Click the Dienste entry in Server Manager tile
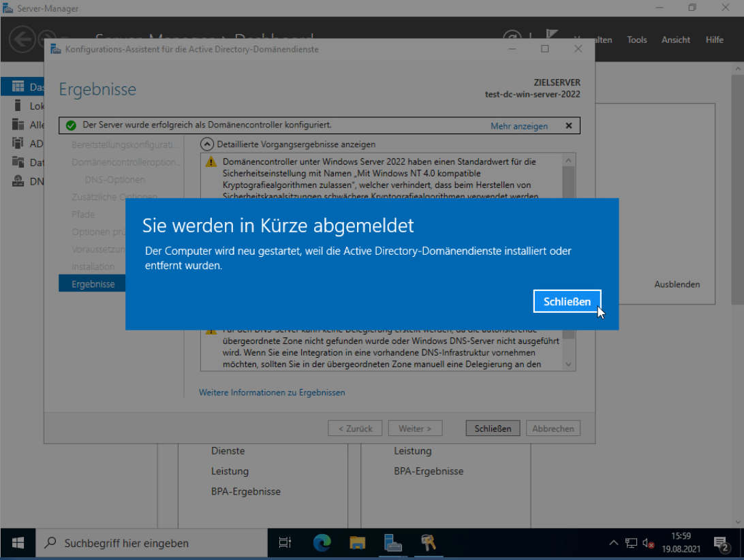Image resolution: width=744 pixels, height=560 pixels. pos(228,451)
